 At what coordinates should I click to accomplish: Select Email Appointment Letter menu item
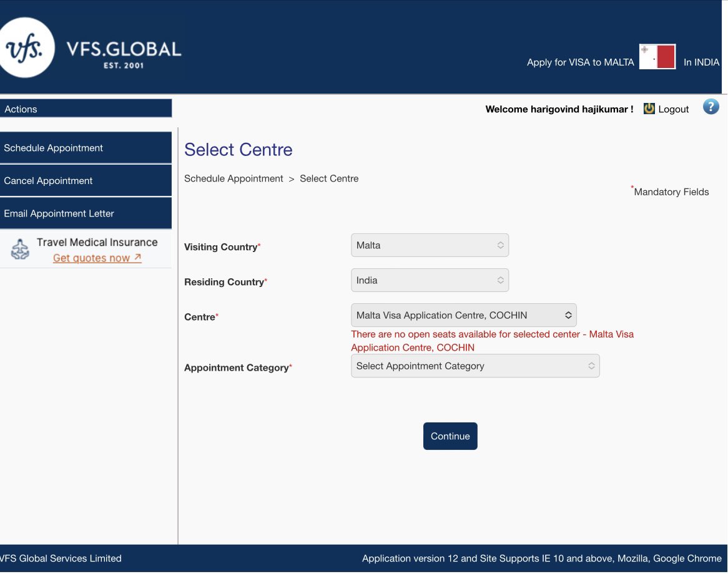[x=86, y=213]
